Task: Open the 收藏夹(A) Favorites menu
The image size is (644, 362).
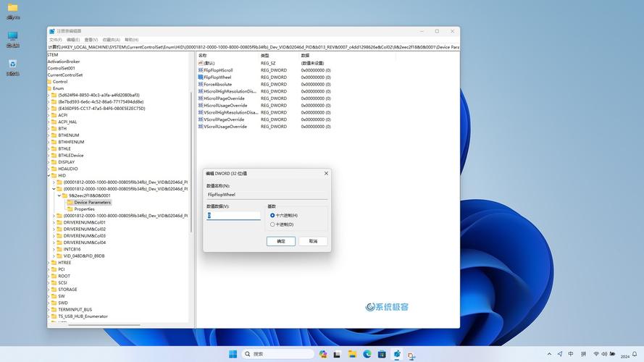Action: click(x=112, y=40)
